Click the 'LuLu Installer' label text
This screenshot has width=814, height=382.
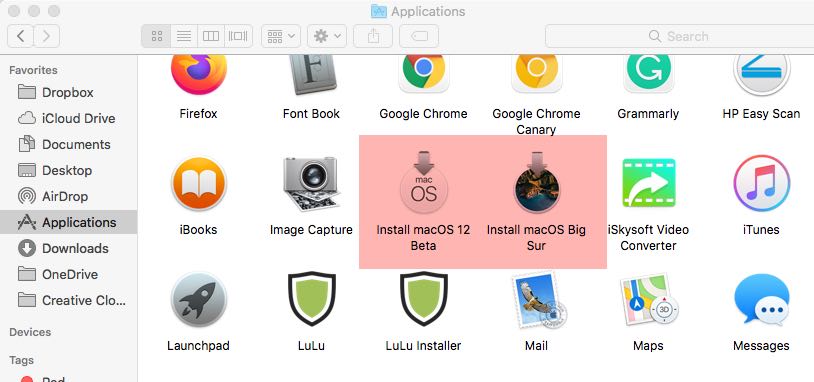coord(423,346)
